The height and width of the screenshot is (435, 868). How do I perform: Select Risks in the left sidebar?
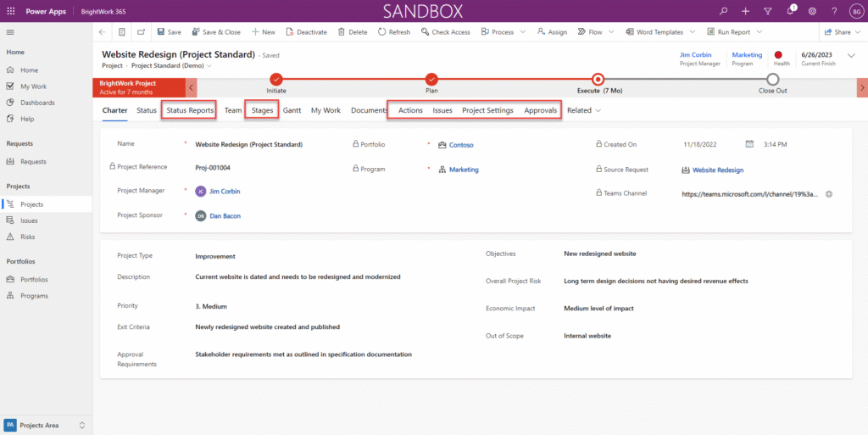[29, 237]
